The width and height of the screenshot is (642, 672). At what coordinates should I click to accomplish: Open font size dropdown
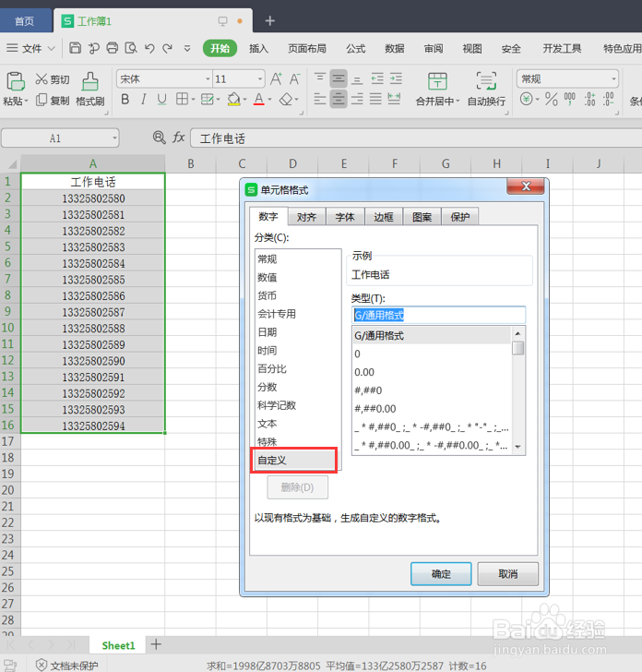click(260, 78)
